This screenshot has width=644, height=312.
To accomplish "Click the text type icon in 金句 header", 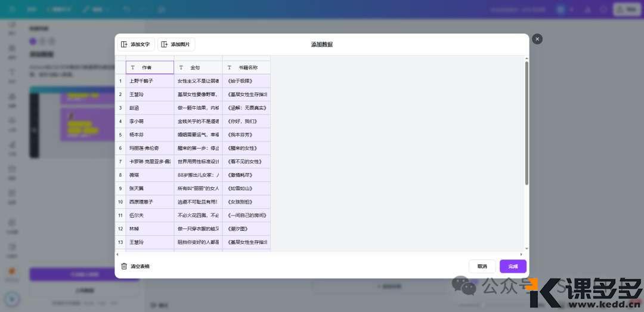I will pos(181,67).
